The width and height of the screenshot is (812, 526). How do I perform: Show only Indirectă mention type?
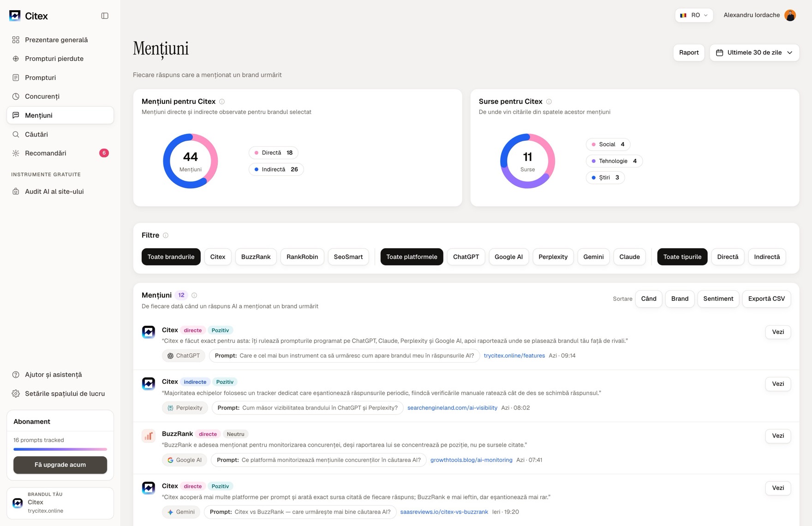pos(767,257)
